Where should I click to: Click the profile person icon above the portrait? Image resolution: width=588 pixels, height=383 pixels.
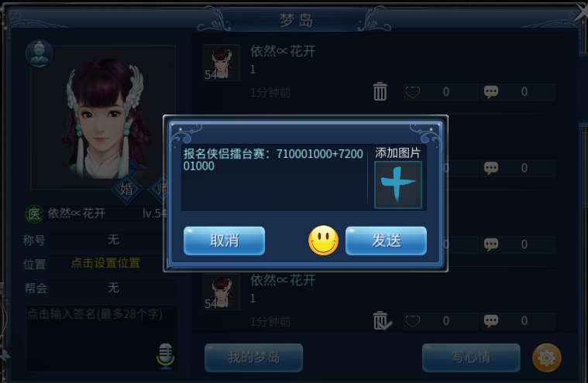(x=40, y=53)
